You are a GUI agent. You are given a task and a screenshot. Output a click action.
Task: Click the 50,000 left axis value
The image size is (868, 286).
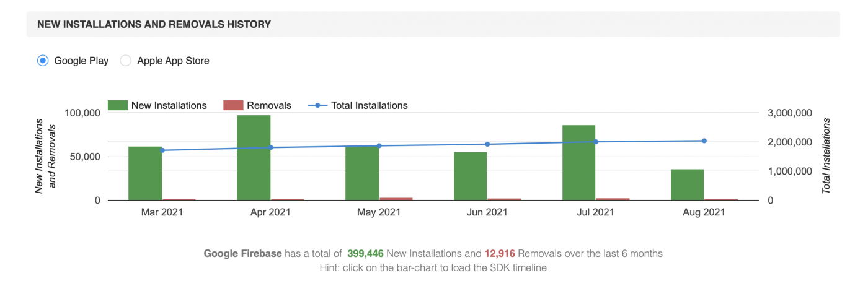point(84,157)
